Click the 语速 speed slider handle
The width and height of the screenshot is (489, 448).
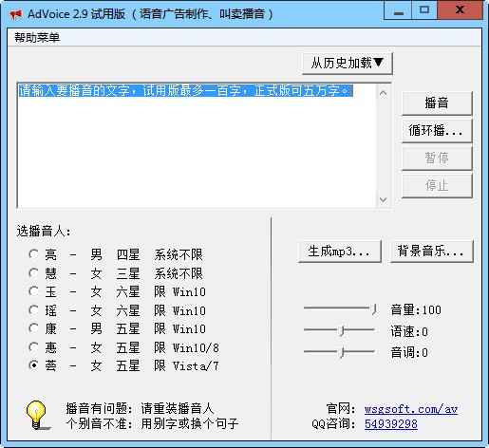[x=341, y=331]
